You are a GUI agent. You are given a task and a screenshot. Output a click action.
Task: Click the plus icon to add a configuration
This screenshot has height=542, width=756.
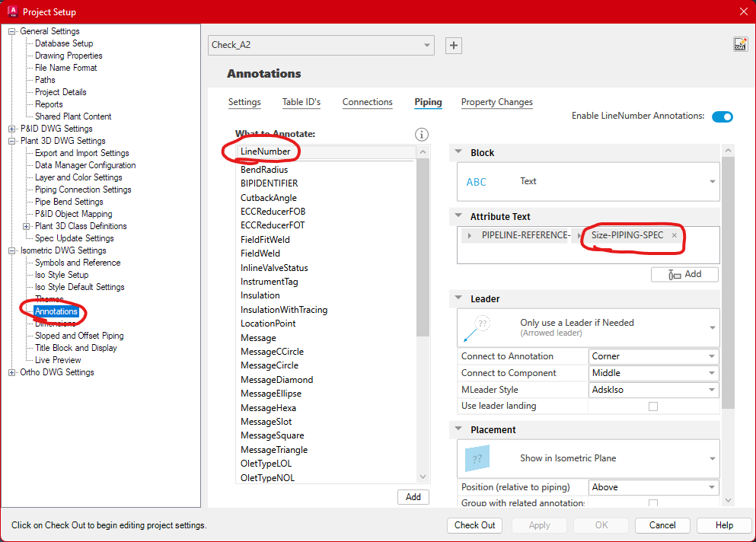coord(453,46)
